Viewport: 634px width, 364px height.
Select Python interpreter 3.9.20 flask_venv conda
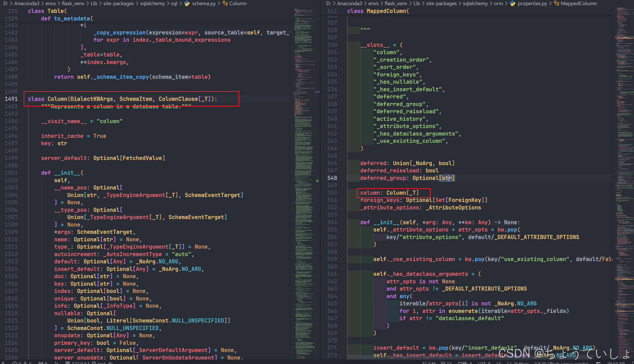561,363
